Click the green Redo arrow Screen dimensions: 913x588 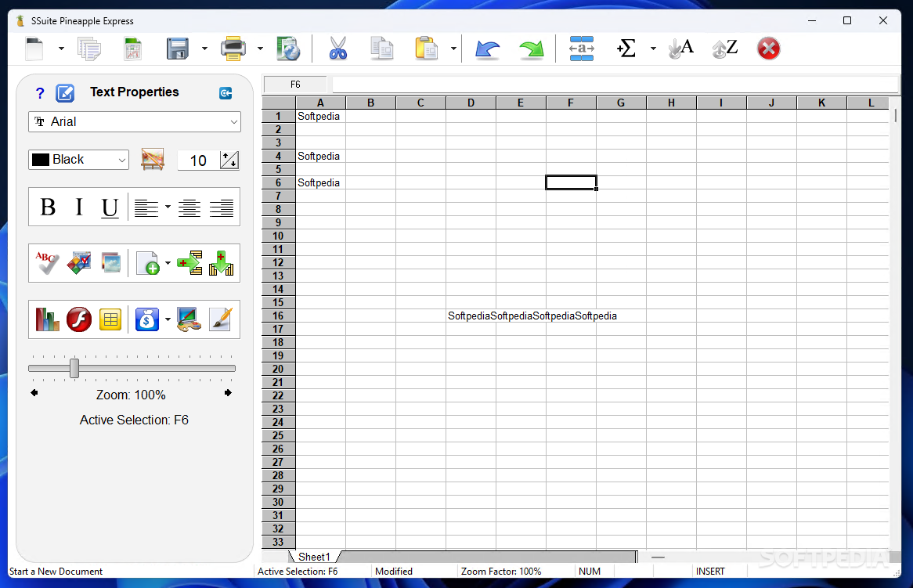(531, 49)
